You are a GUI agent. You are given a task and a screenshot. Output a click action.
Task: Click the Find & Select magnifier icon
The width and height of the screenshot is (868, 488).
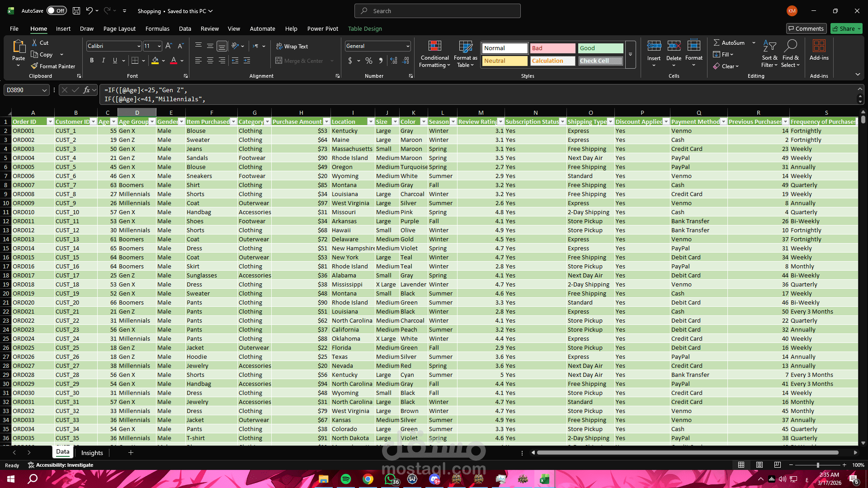(x=790, y=46)
